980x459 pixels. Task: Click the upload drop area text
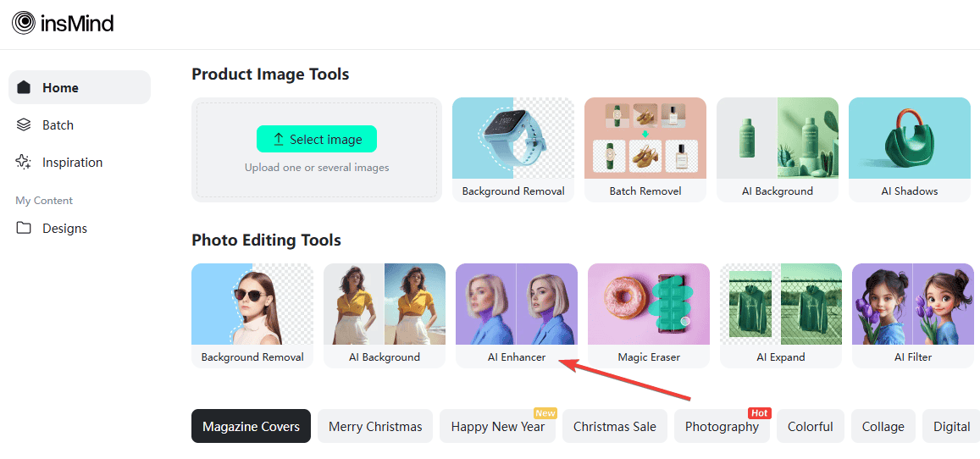point(317,168)
